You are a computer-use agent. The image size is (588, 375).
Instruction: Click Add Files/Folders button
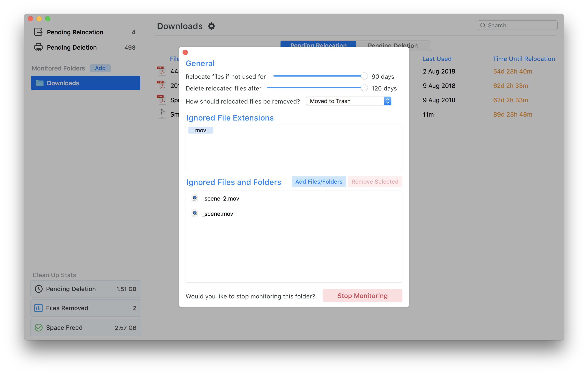click(x=319, y=182)
